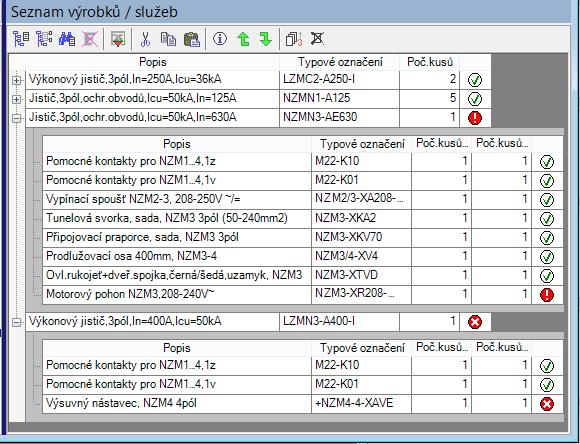Click first Poč.kusů header in NZMN3-AE630 sub-table

click(441, 144)
